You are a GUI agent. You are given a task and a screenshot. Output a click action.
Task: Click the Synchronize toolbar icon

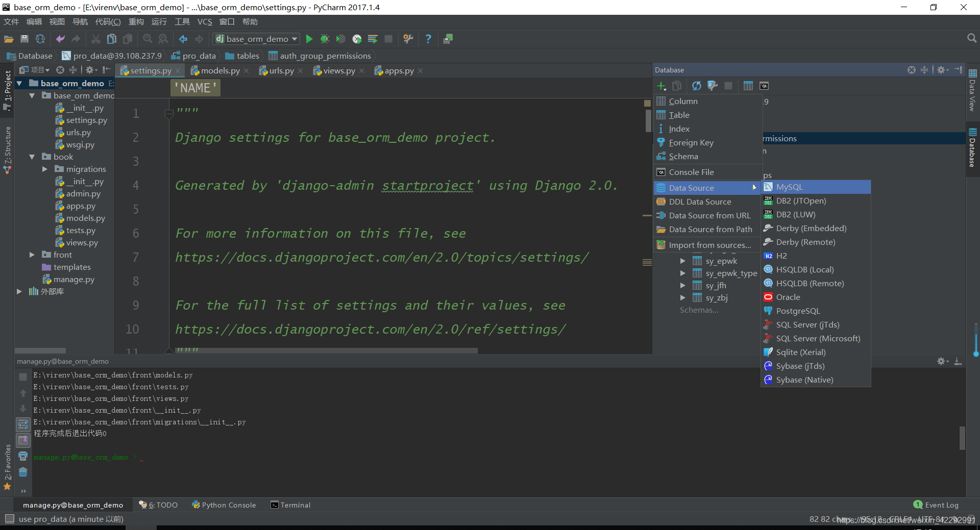coord(40,39)
